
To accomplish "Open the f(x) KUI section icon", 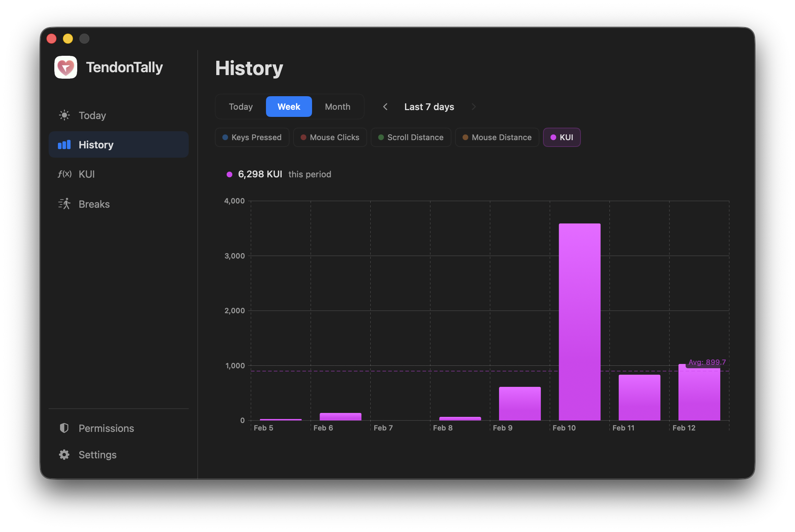I will (64, 174).
